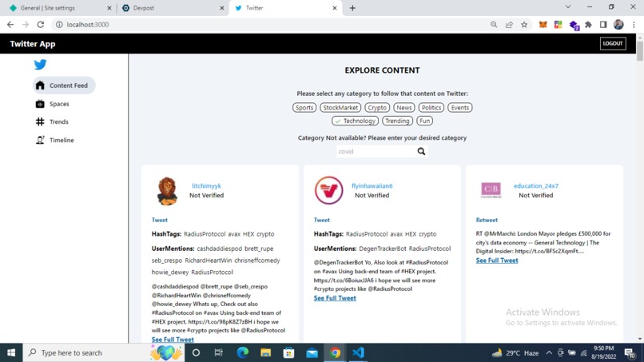Toggle the browser side panel icon
This screenshot has height=362, width=644.
tap(603, 25)
